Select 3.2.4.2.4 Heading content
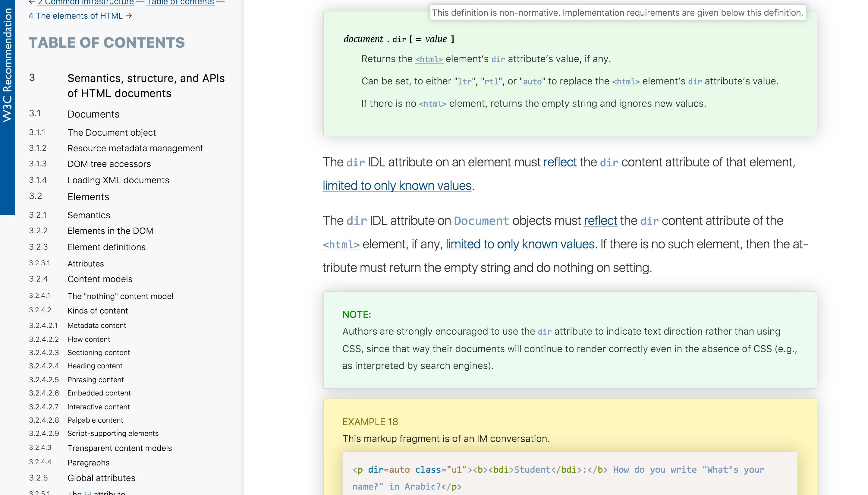This screenshot has height=495, width=868. tap(95, 366)
